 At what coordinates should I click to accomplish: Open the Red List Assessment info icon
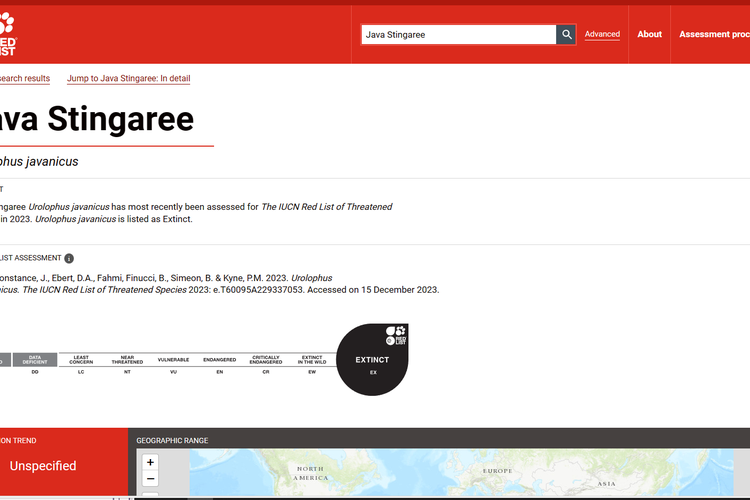(69, 258)
